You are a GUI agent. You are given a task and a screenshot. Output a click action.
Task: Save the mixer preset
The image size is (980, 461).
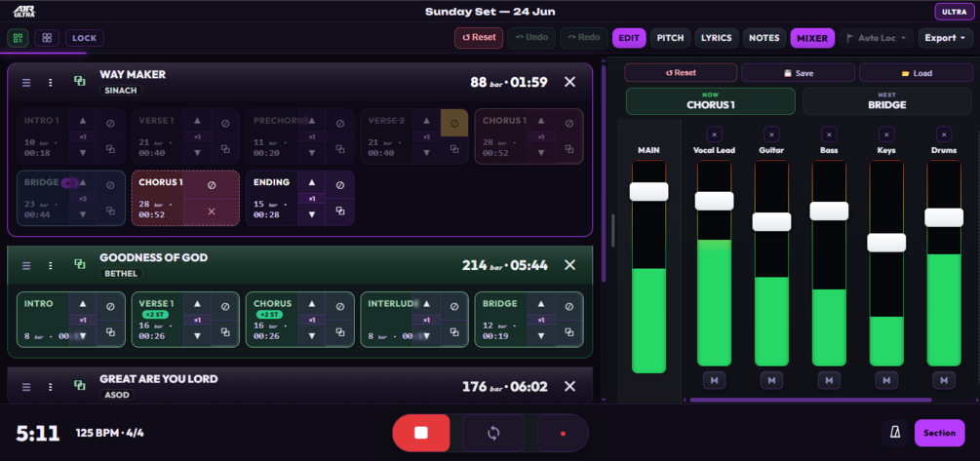pos(798,73)
